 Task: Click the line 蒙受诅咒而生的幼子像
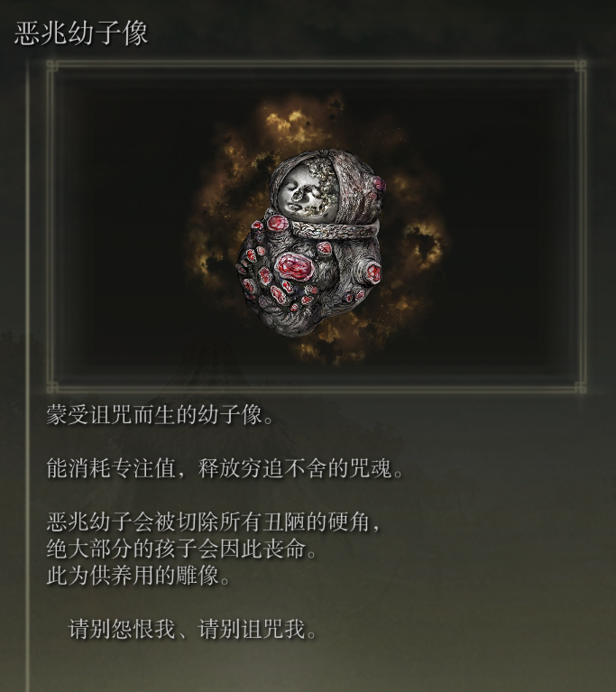161,415
